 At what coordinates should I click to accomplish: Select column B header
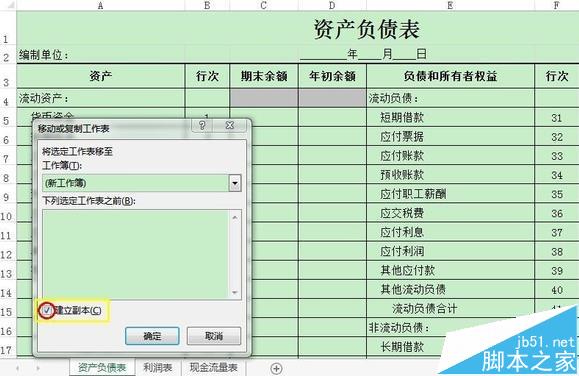click(x=207, y=5)
